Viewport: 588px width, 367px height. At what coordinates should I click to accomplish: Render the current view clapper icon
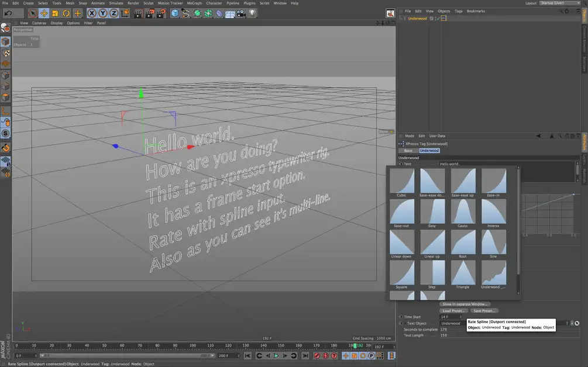(139, 14)
